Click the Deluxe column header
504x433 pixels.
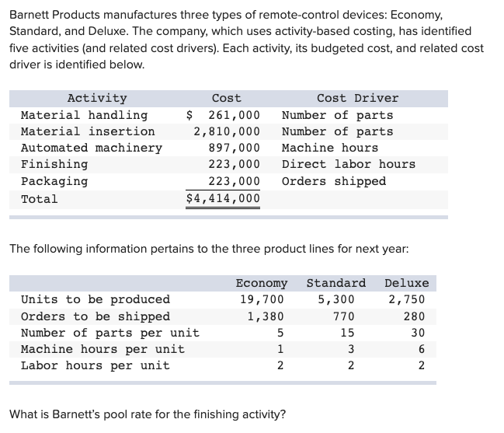coord(406,283)
